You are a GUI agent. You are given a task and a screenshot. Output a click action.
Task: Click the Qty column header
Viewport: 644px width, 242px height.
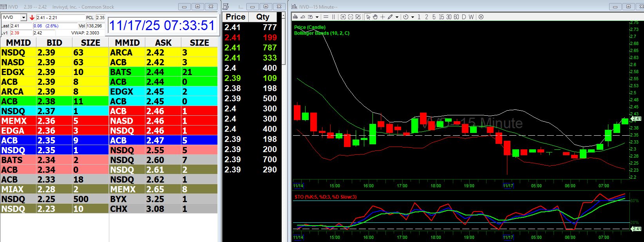262,17
